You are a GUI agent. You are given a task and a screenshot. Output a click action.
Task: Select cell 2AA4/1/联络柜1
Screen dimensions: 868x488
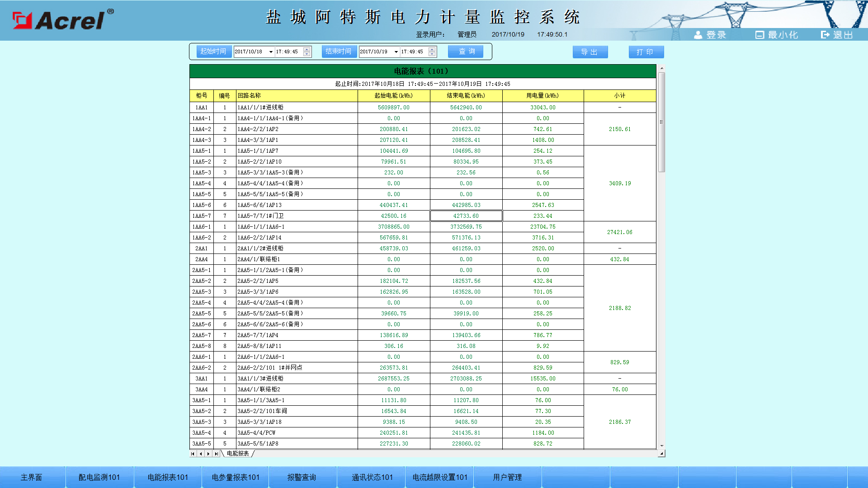[x=297, y=259]
